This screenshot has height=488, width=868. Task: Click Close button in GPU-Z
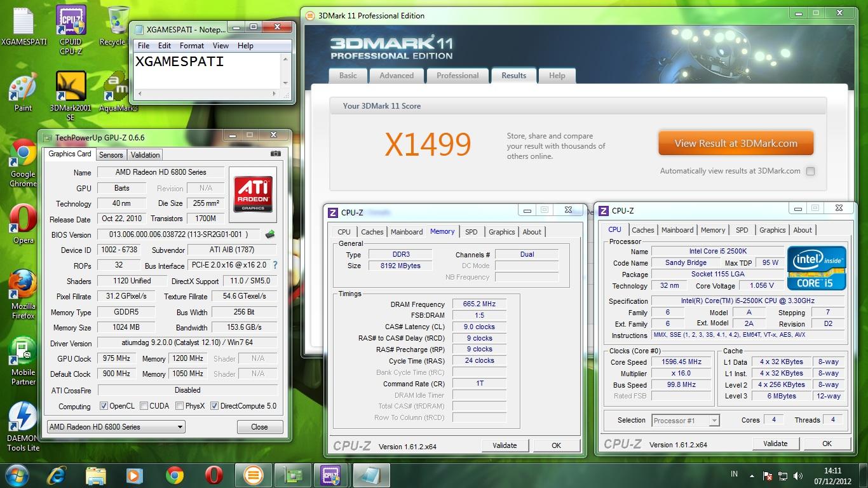[x=259, y=427]
